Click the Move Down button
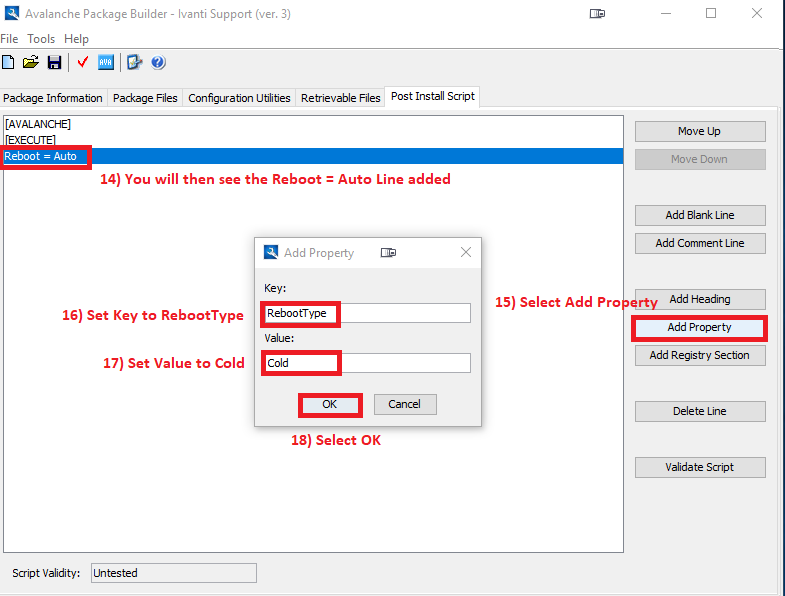Viewport: 785px width, 596px height. [x=700, y=159]
